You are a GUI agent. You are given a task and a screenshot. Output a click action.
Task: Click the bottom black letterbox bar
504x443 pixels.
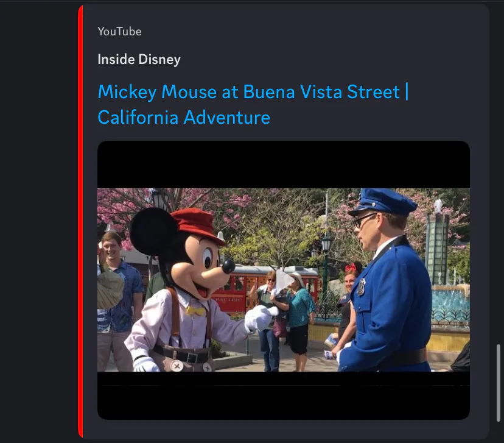(284, 395)
